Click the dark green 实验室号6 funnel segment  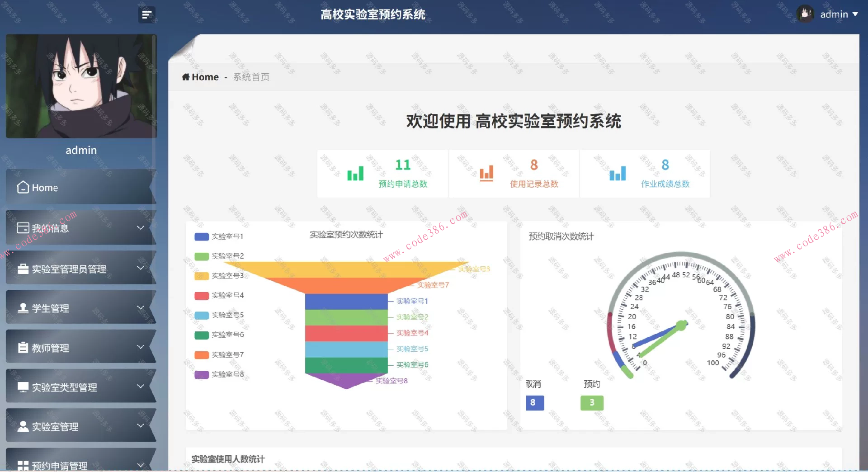(x=346, y=365)
